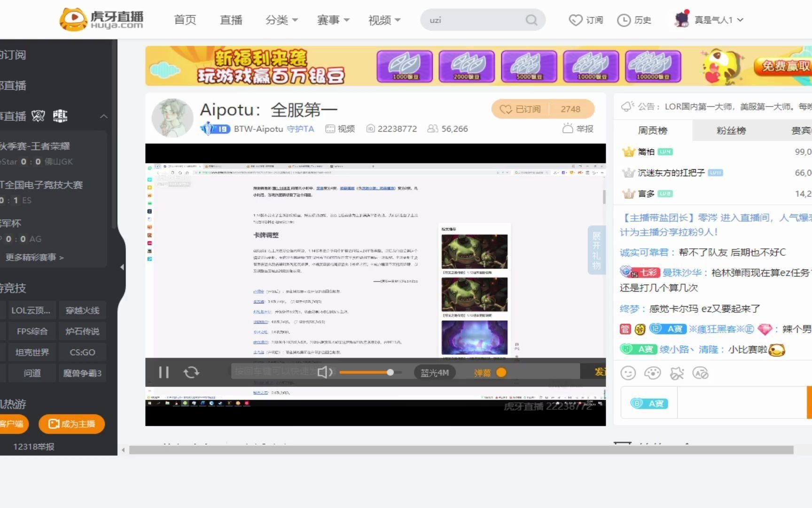Open the 视频 dropdown in header
Image resolution: width=812 pixels, height=508 pixels.
(x=384, y=20)
